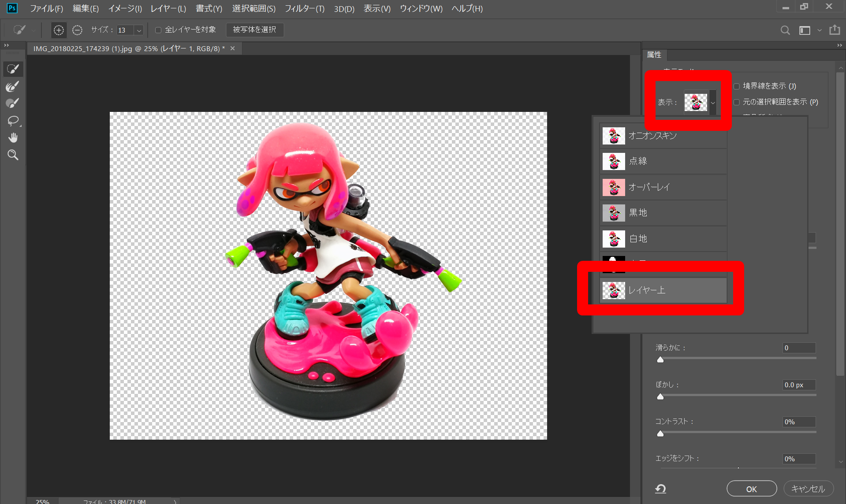Close the IMG_20180225_174239 document tab

point(233,48)
